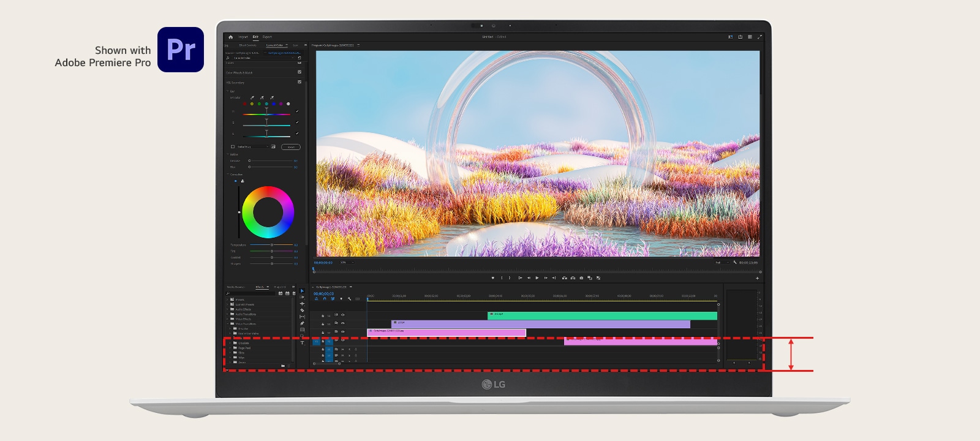Collapse the Video Transitions folder
The image size is (980, 441).
tap(227, 324)
